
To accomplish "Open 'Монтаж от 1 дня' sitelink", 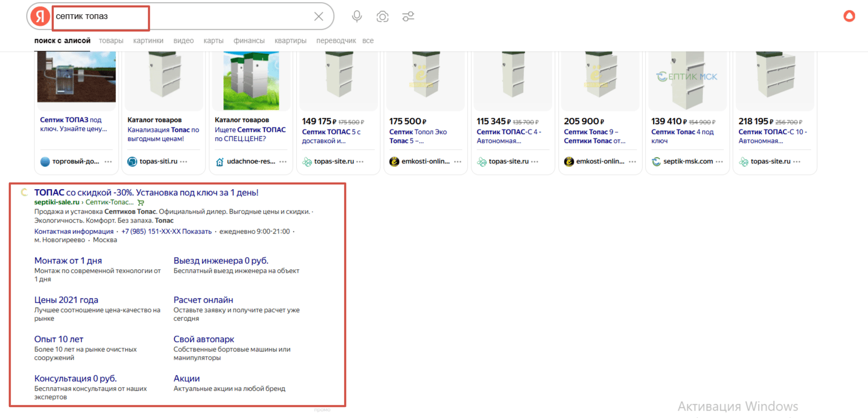I will 68,260.
